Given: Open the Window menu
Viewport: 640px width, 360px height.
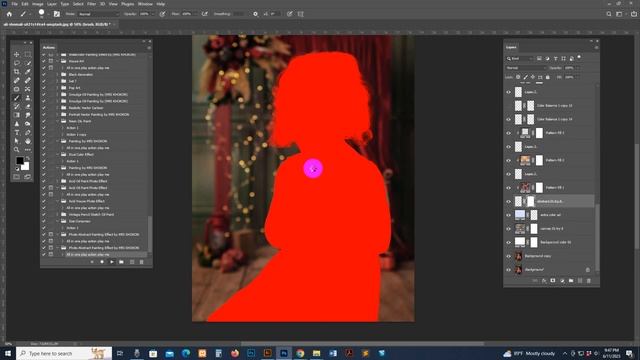Looking at the screenshot, I should pyautogui.click(x=145, y=4).
